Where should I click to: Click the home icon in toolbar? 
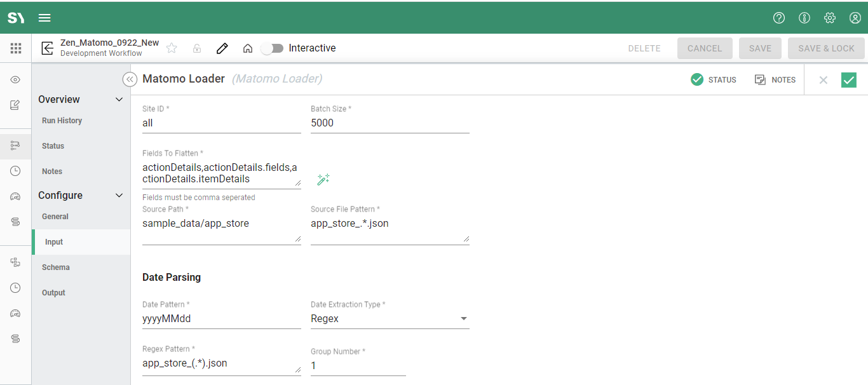pos(248,48)
